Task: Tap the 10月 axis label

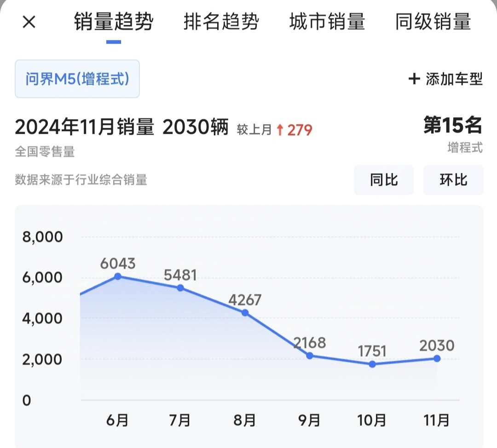Action: [372, 420]
